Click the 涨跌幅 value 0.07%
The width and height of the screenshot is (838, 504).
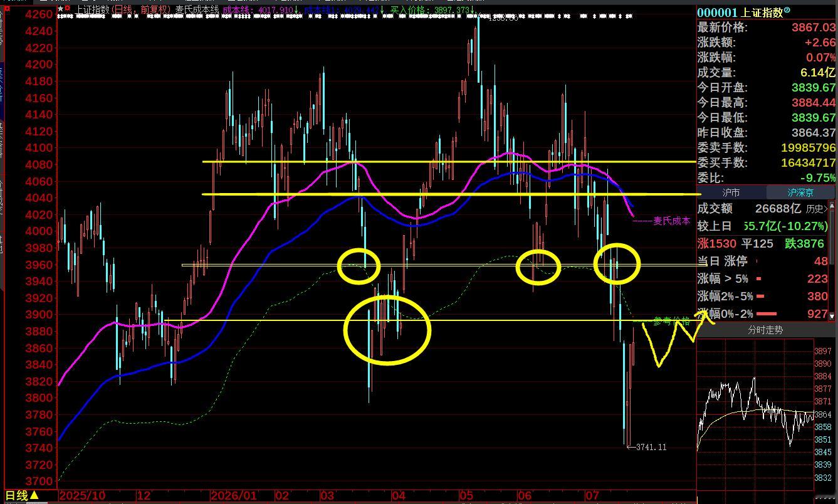(820, 58)
